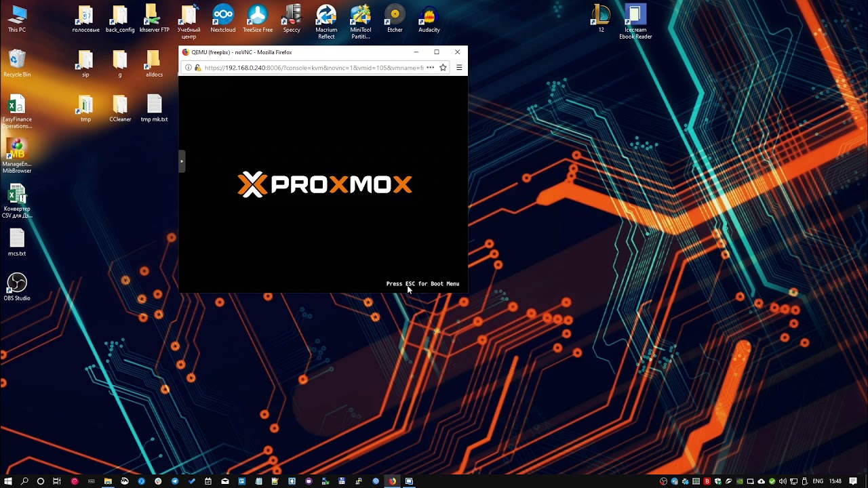This screenshot has height=488, width=868.
Task: Open the CSV converter Excel file
Action: 17,201
